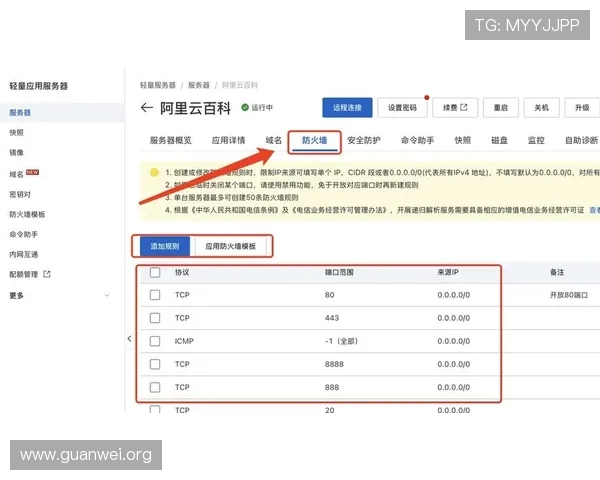The width and height of the screenshot is (600, 480).
Task: Go back using the arrow beside 阿里云百科
Action: (147, 108)
